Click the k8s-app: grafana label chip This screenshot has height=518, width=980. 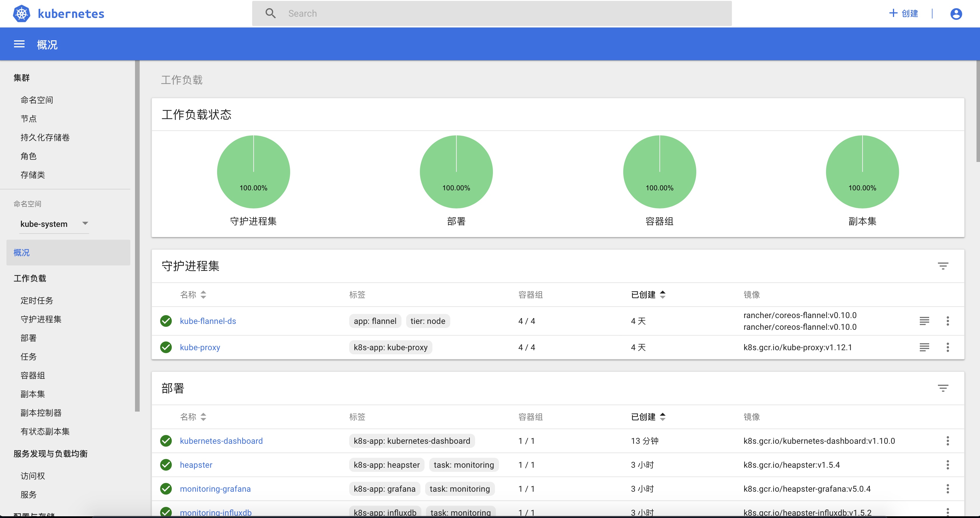384,489
